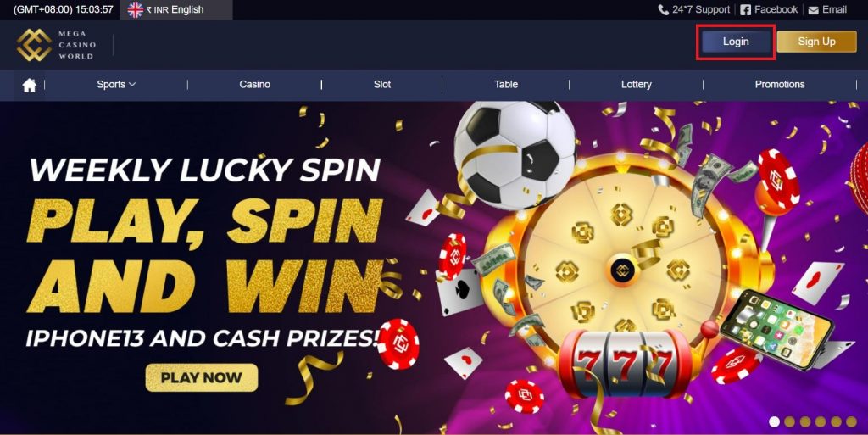The image size is (868, 435).
Task: Expand the Sports menu chevron
Action: (132, 85)
